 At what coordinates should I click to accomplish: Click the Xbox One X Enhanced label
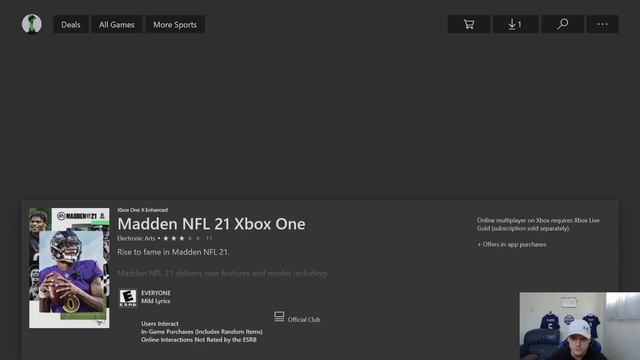142,210
